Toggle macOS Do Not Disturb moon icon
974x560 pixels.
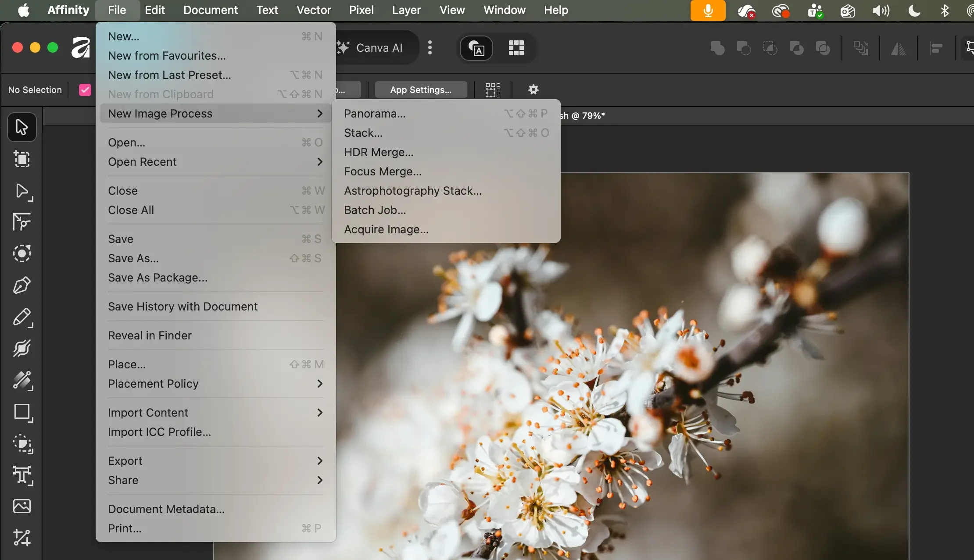click(914, 10)
